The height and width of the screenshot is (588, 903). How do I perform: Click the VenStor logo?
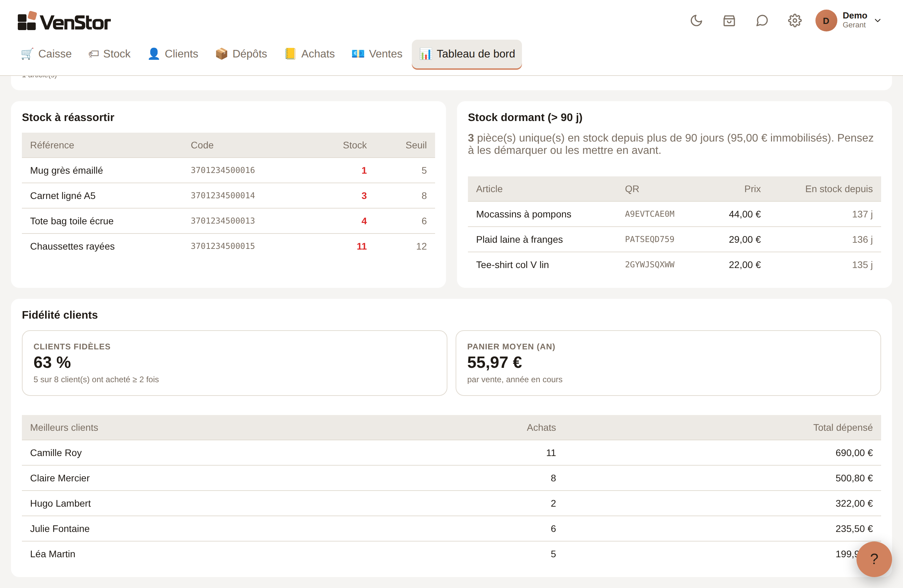tap(64, 21)
